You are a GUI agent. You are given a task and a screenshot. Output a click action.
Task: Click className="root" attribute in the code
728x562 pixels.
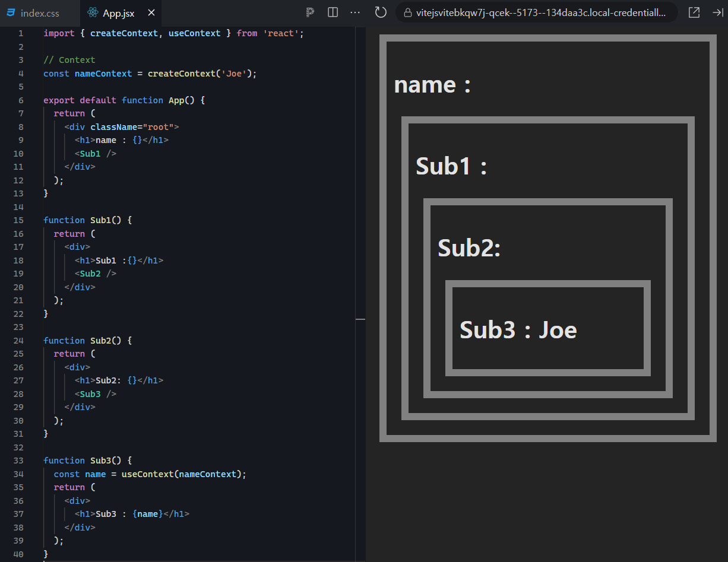tap(132, 127)
